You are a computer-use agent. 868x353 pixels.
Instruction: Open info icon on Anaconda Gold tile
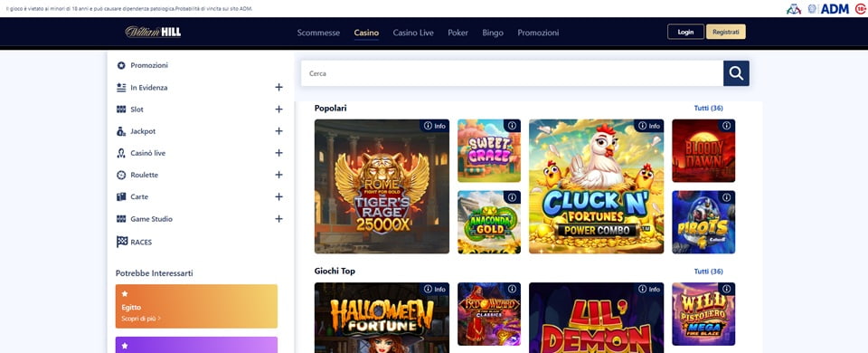click(x=512, y=197)
